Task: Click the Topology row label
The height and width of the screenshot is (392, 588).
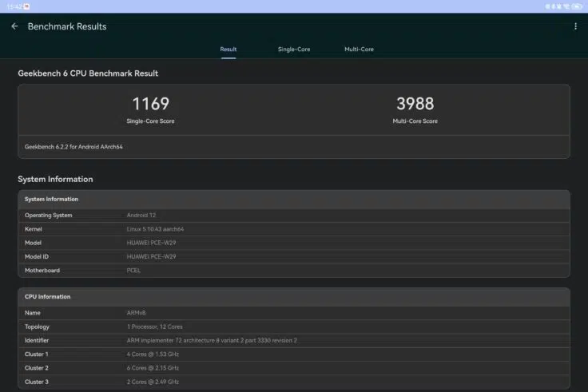Action: 37,327
